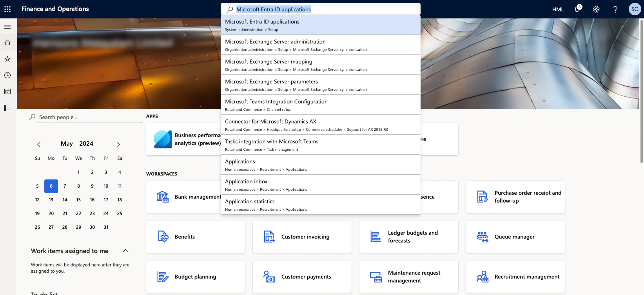Select May 15 in the calendar
This screenshot has height=295, width=644.
[78, 200]
